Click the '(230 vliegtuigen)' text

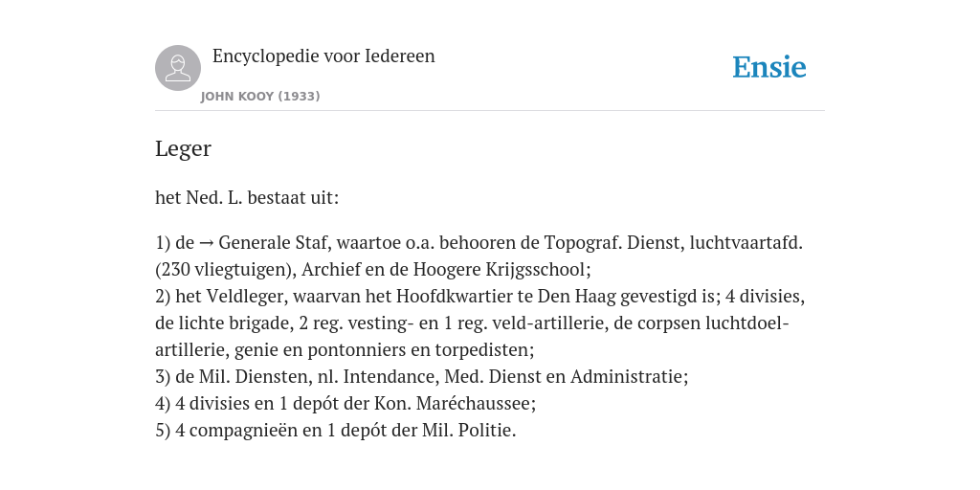coord(224,269)
